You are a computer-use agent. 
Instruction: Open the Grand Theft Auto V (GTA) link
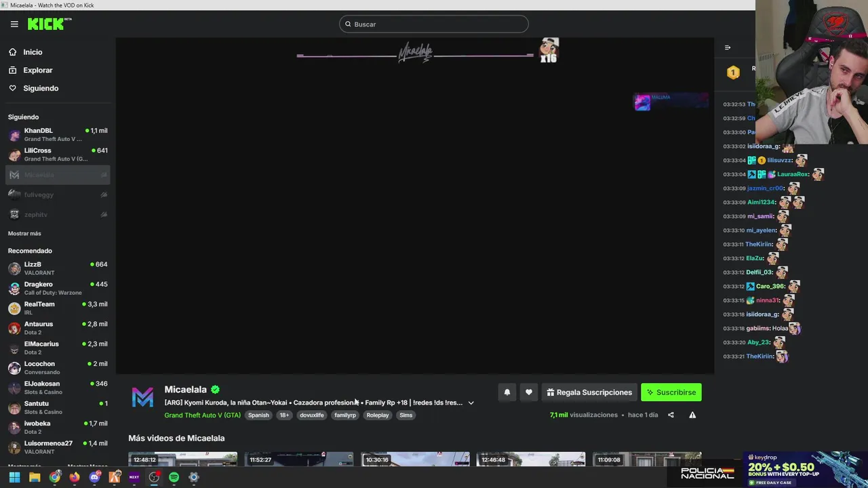202,415
